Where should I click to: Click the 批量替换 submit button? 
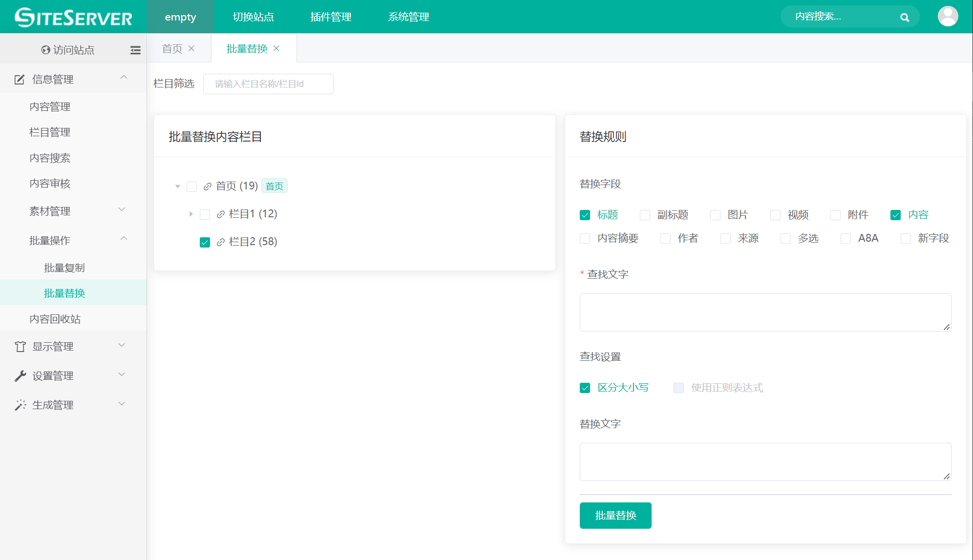pos(615,516)
